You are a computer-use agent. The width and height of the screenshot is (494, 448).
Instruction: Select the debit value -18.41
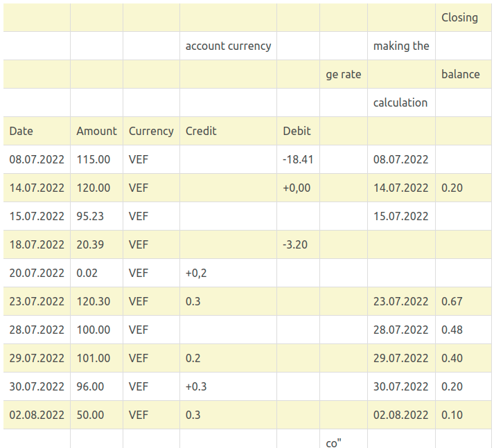pyautogui.click(x=298, y=159)
